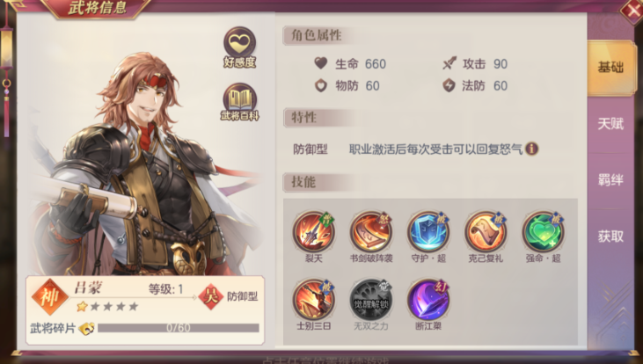Screen dimensions: 643x364
Task: Select the 强命·超 skill icon
Action: click(544, 231)
